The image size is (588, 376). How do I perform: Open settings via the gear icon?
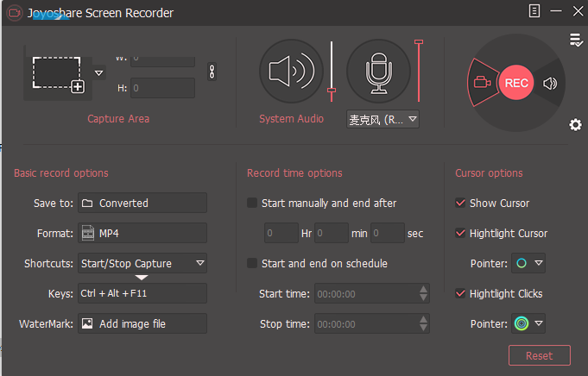[x=575, y=125]
